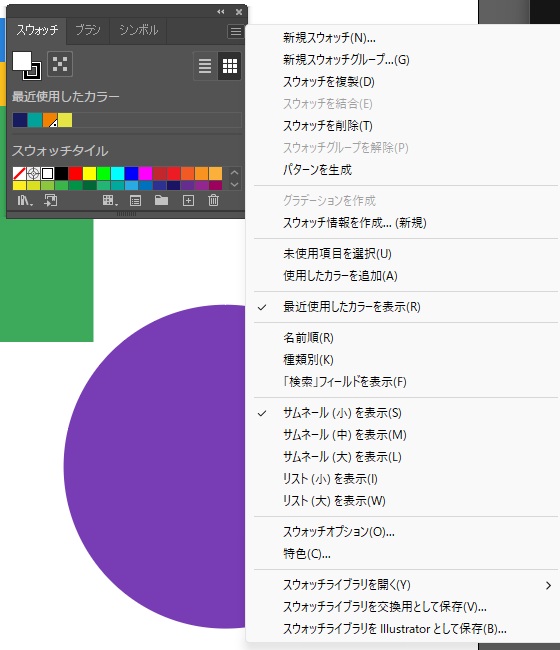Select the None swatch with red slash
The height and width of the screenshot is (650, 560).
[19, 173]
